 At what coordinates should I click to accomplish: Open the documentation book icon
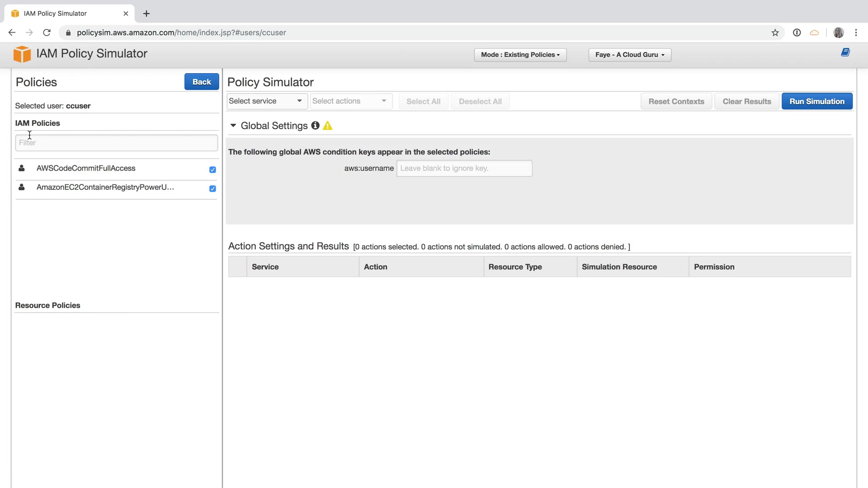(845, 53)
